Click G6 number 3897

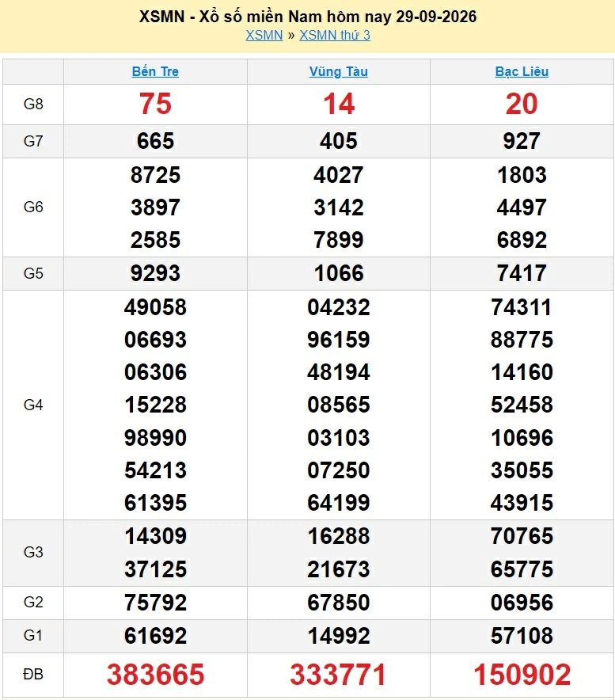(155, 207)
